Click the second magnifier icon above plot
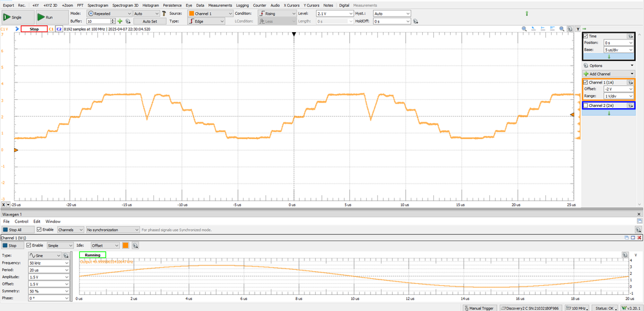This screenshot has height=311, width=644. point(562,29)
